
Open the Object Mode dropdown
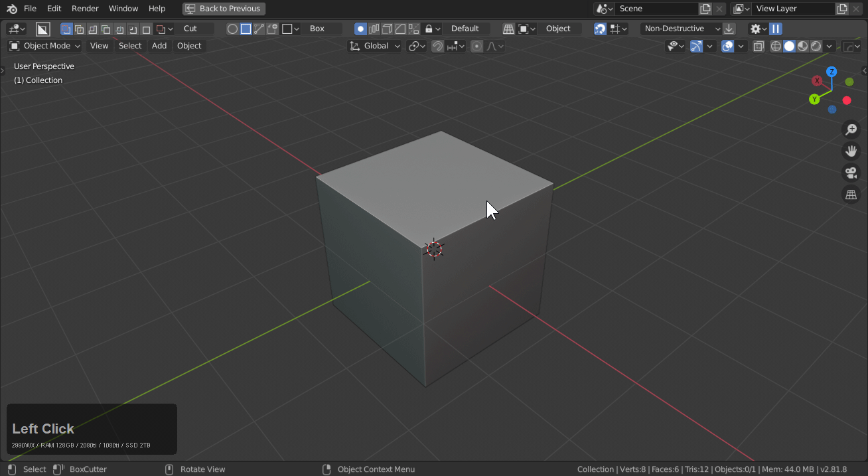[x=45, y=46]
